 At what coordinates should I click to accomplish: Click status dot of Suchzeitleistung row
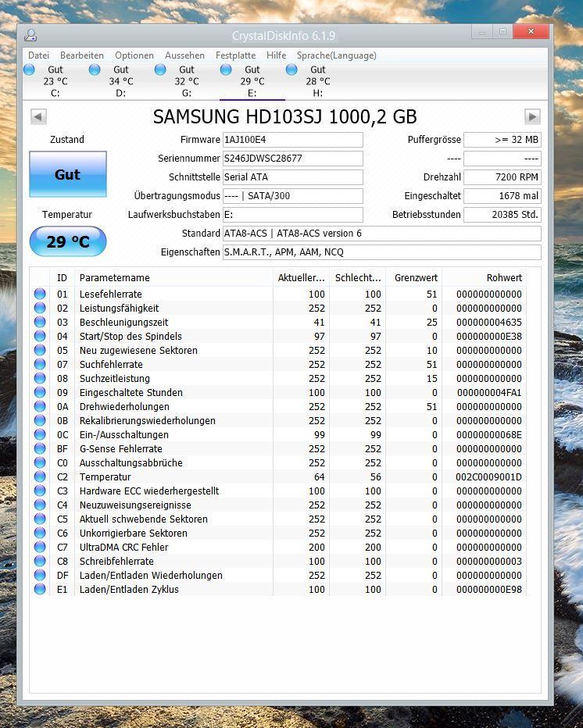(x=40, y=378)
